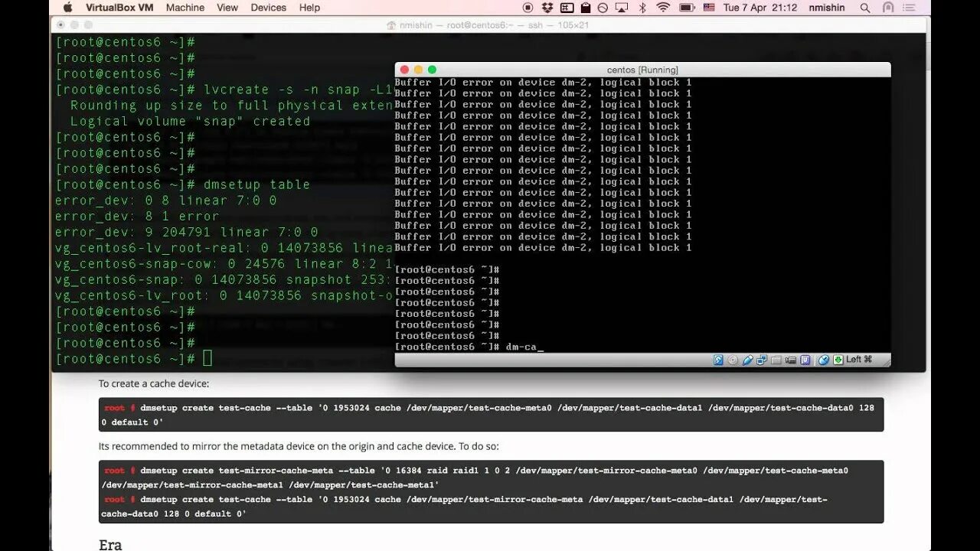Click the keyboard capture green arrow icon
The height and width of the screenshot is (551, 980).
click(838, 360)
